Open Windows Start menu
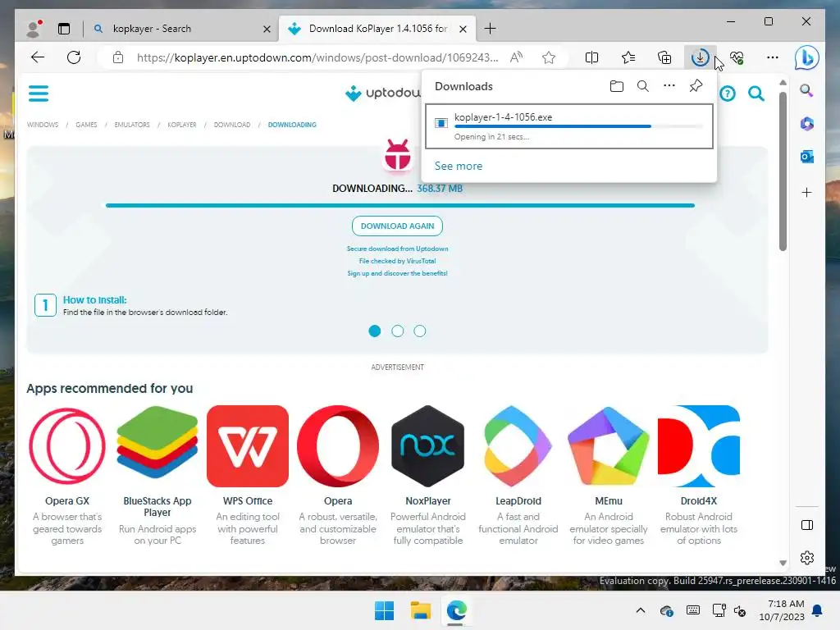 point(384,610)
